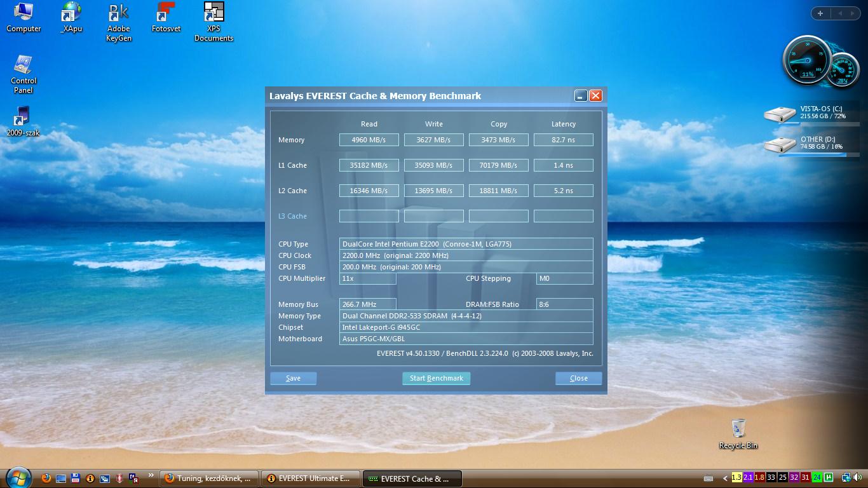Click the CPU Multiplier 11x value
Screen dimensions: 868x488
(x=368, y=278)
